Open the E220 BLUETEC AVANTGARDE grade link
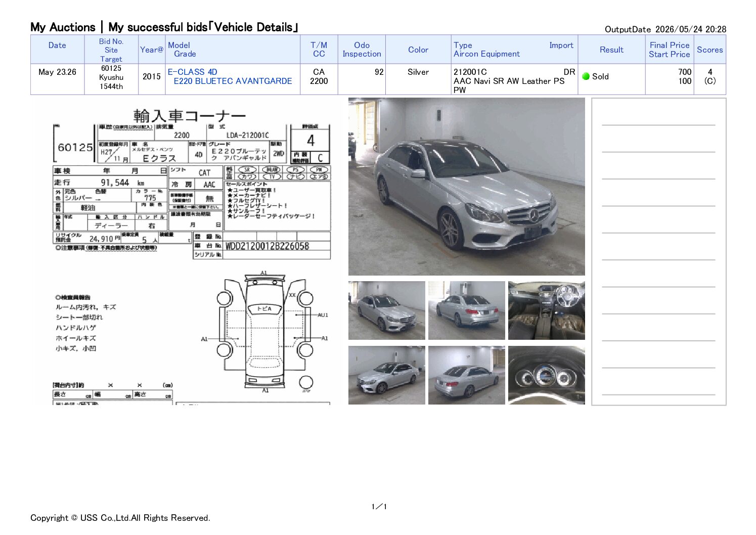Screen dimensions: 756x535 pyautogui.click(x=233, y=81)
